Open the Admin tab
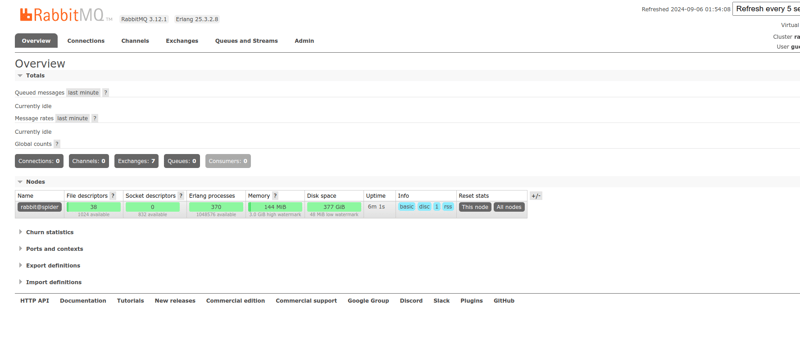The width and height of the screenshot is (800, 363). point(305,41)
